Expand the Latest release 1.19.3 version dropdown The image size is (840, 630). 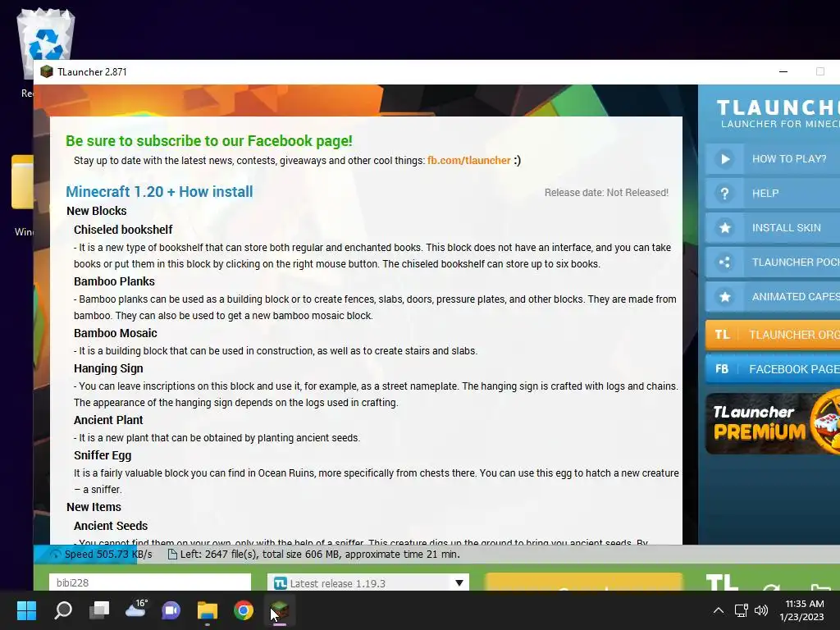[368, 583]
